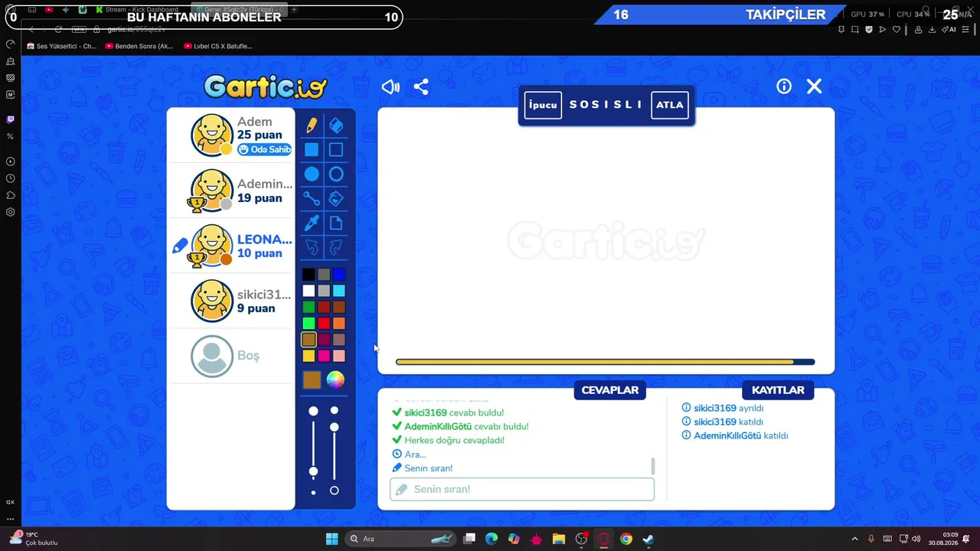This screenshot has height=551, width=980.
Task: Adjust the brush opacity slider handle
Action: point(334,427)
